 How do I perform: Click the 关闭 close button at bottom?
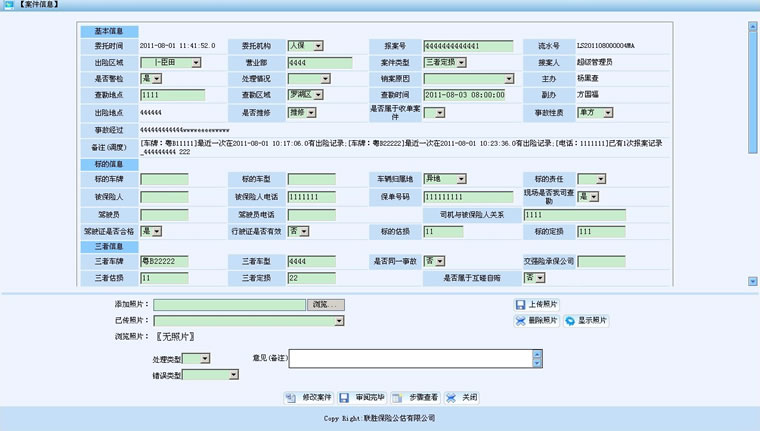click(461, 398)
